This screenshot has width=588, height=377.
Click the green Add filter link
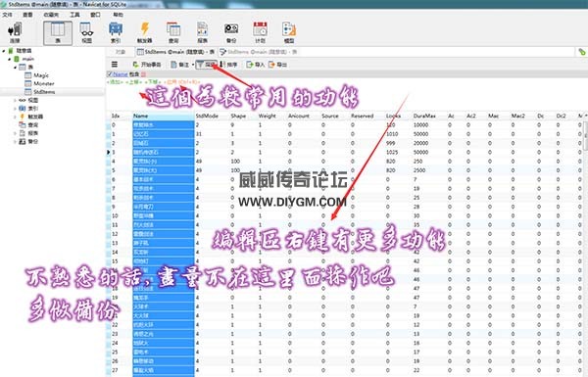pos(115,81)
